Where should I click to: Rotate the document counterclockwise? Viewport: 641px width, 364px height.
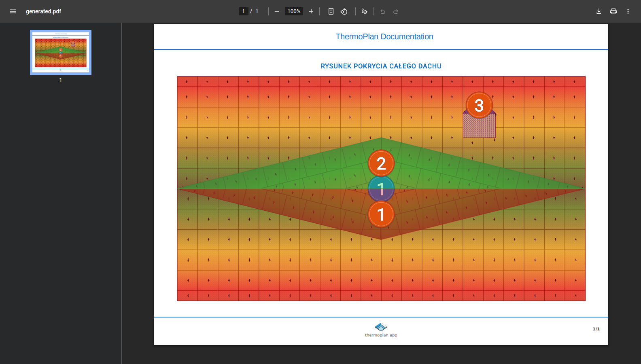(344, 11)
